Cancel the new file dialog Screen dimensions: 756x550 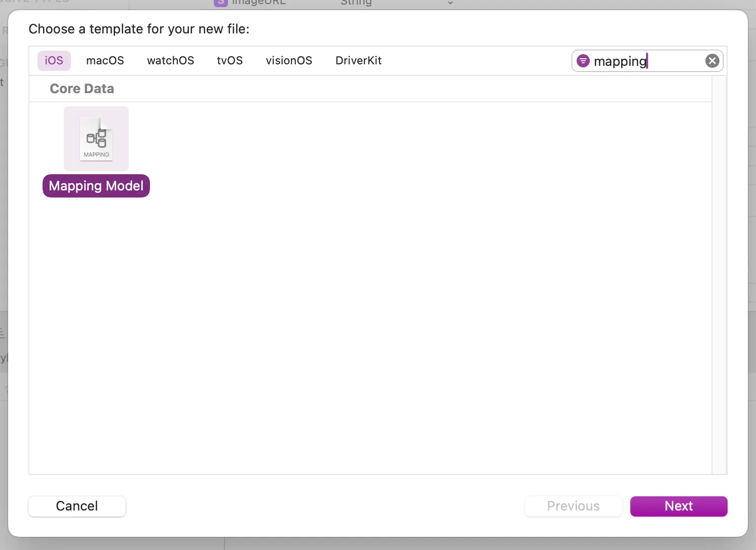(77, 506)
